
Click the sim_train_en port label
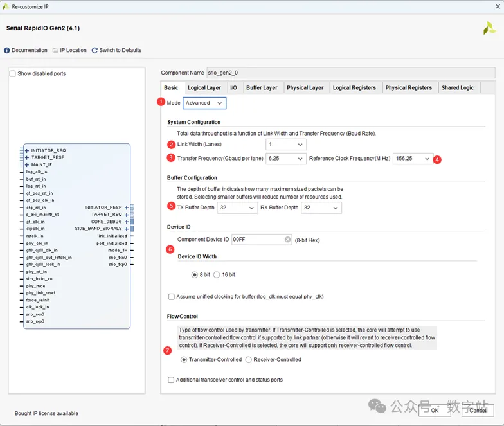39,279
